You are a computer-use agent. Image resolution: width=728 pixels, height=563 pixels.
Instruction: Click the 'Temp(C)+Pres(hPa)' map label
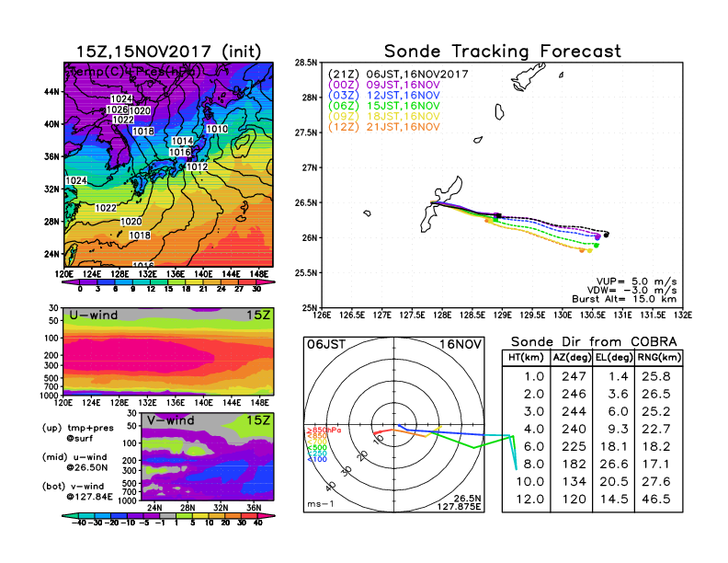tap(135, 72)
